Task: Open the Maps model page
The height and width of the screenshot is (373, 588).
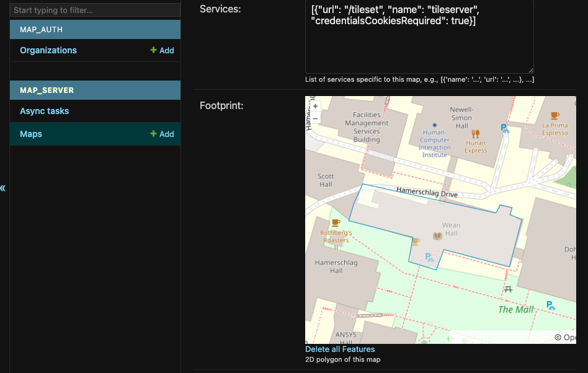Action: point(31,134)
